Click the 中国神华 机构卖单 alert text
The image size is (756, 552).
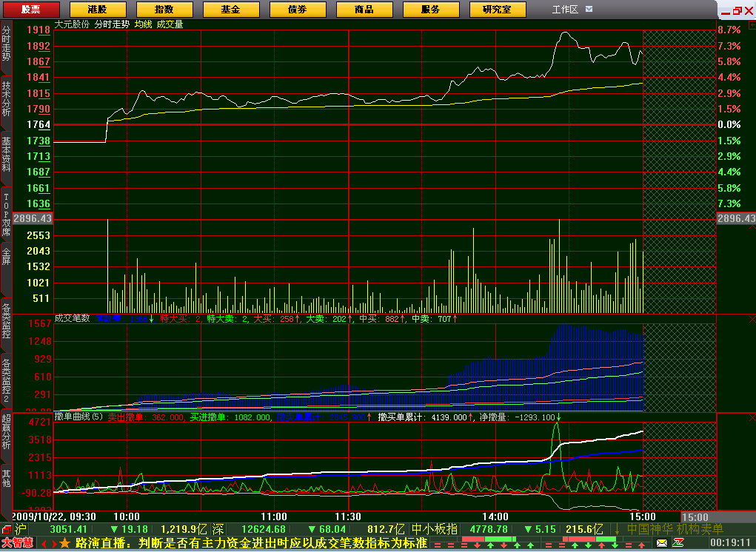click(x=675, y=529)
